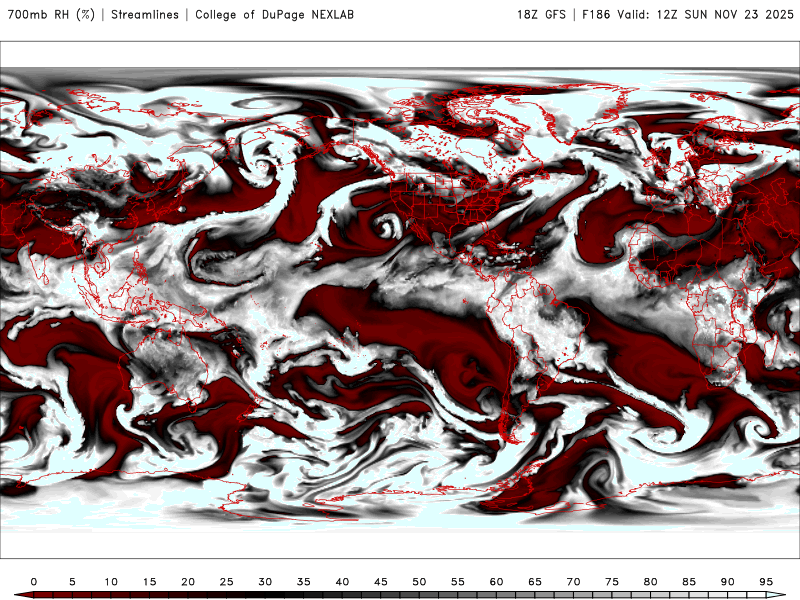Click the "20" label on the color scale
The image size is (800, 600).
tap(188, 582)
